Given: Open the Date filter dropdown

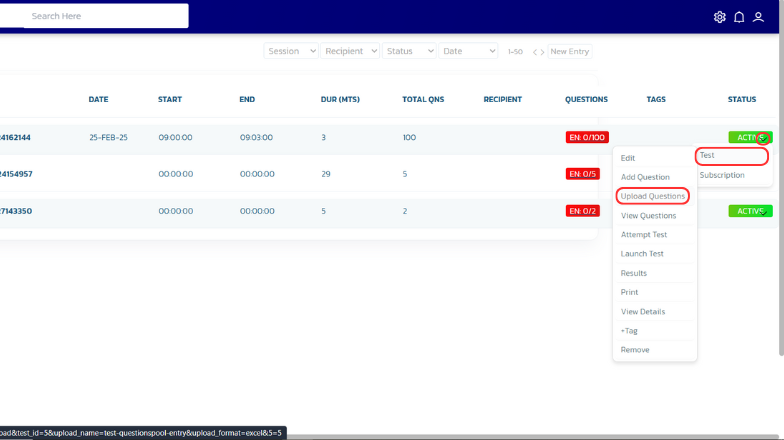Looking at the screenshot, I should point(468,51).
